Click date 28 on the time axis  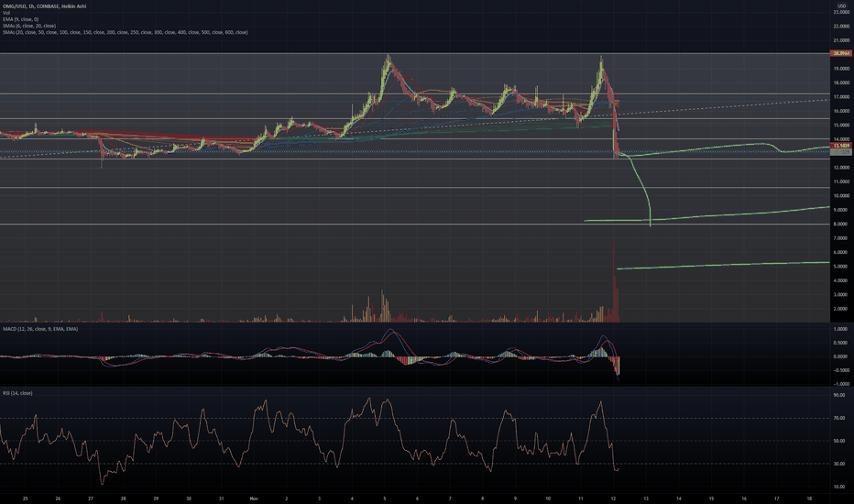coord(124,499)
